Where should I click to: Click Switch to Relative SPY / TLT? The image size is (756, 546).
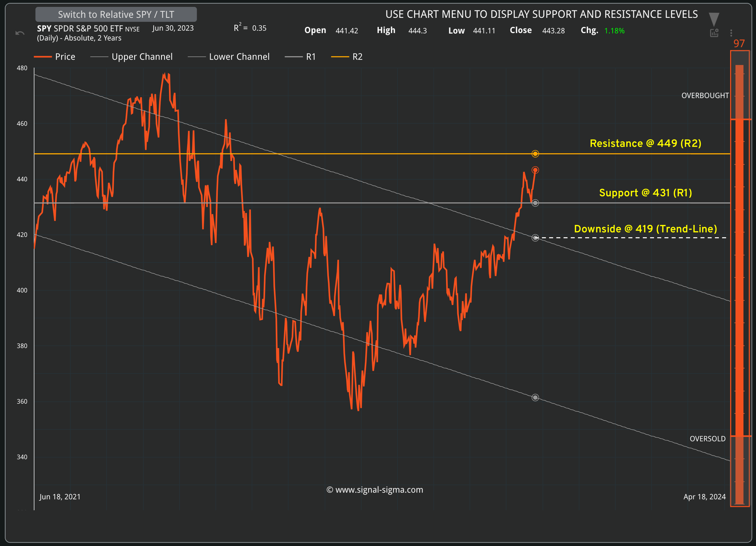116,14
